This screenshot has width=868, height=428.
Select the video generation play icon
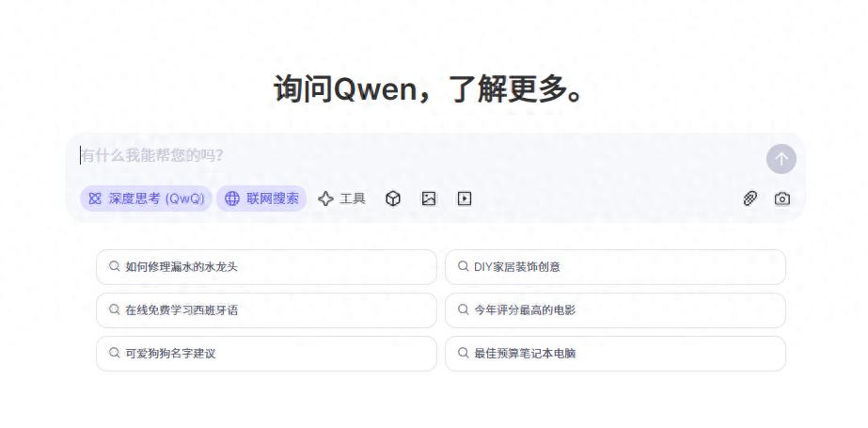(x=464, y=198)
